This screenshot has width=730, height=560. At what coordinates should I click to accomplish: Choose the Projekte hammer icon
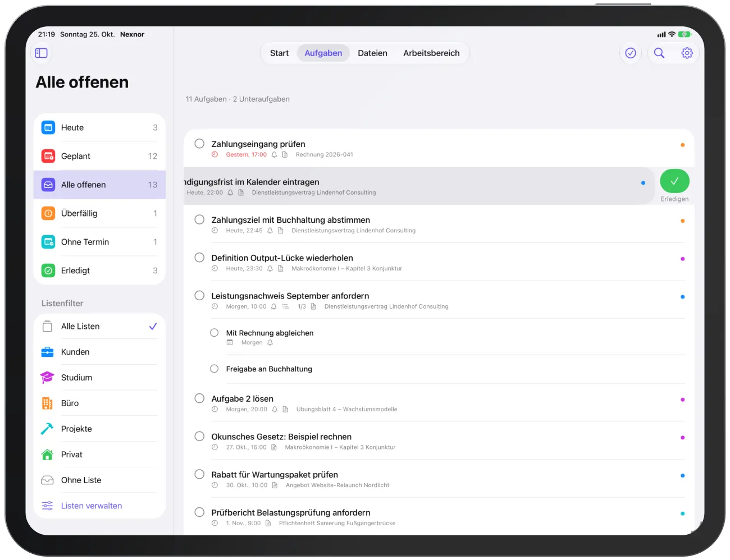pos(47,429)
